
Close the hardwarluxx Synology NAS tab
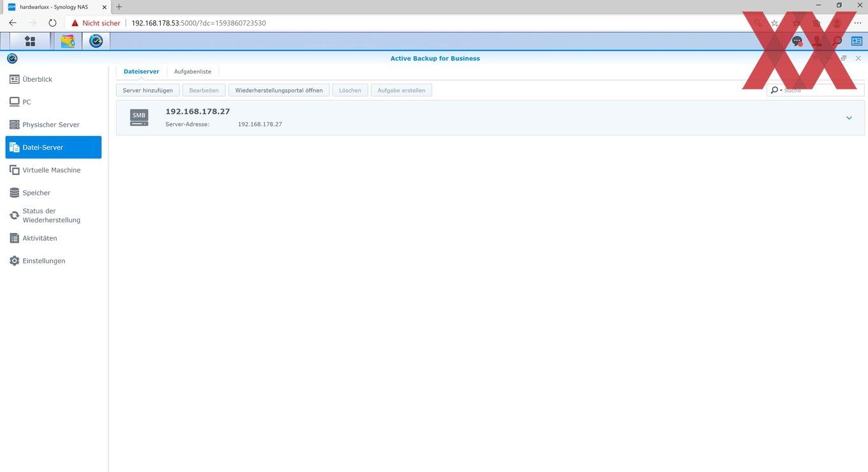(104, 7)
